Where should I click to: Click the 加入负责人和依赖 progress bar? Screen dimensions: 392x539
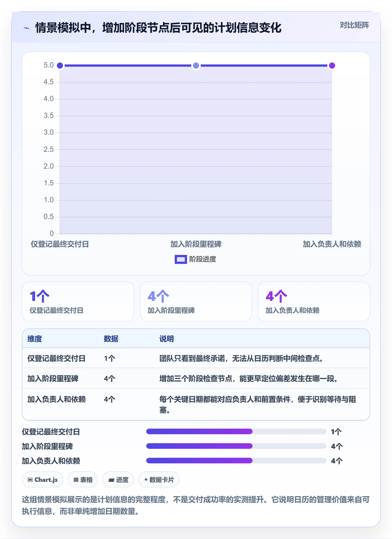tap(236, 461)
